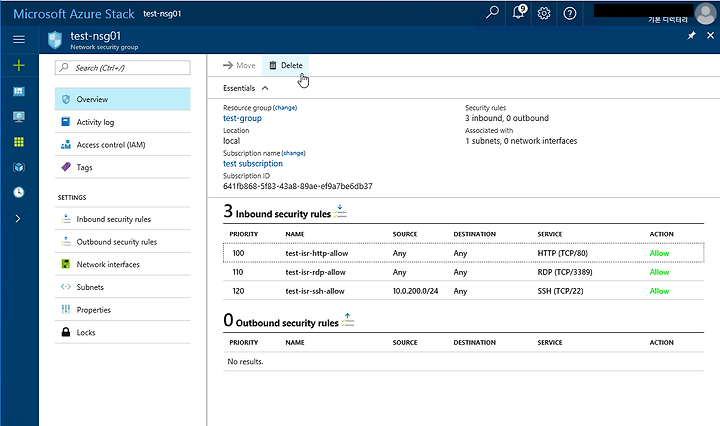Open portal settings gear icon
The width and height of the screenshot is (720, 426).
coord(544,13)
